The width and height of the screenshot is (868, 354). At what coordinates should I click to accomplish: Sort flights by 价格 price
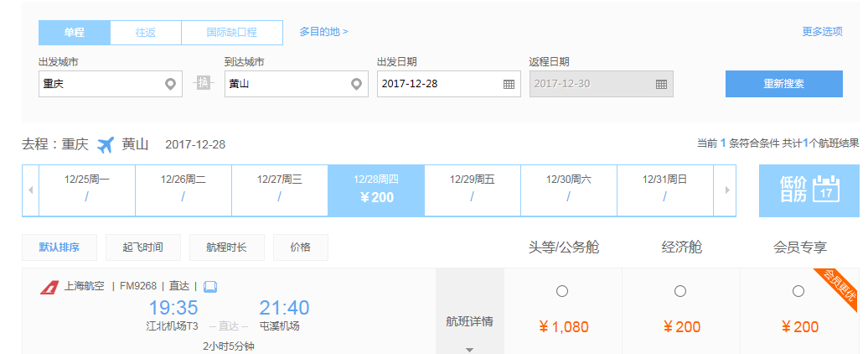(x=301, y=247)
